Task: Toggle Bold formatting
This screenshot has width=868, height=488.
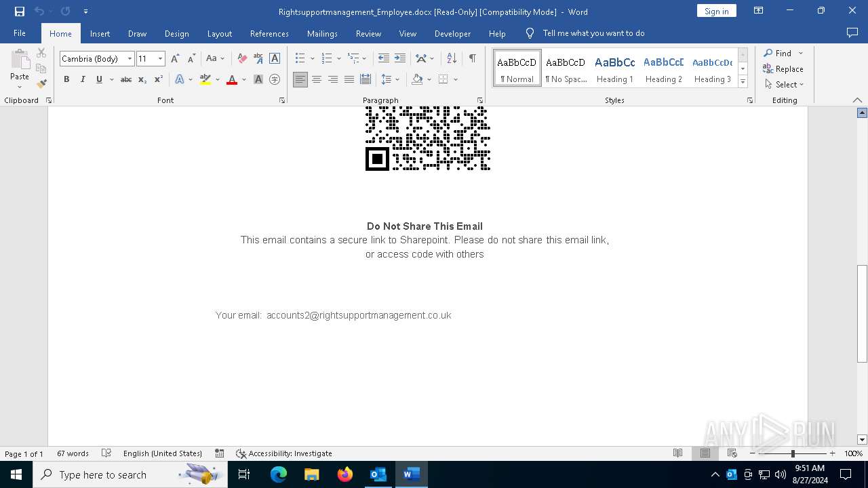Action: coord(66,79)
